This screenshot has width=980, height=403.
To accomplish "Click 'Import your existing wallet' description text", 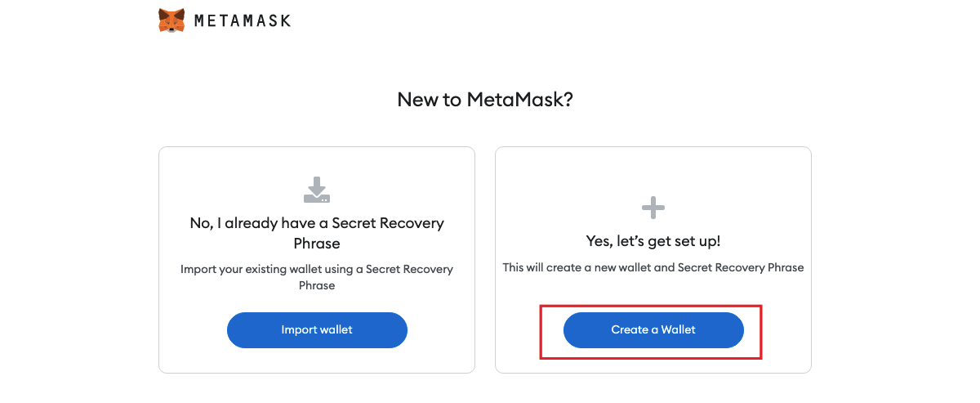I will pos(317,277).
